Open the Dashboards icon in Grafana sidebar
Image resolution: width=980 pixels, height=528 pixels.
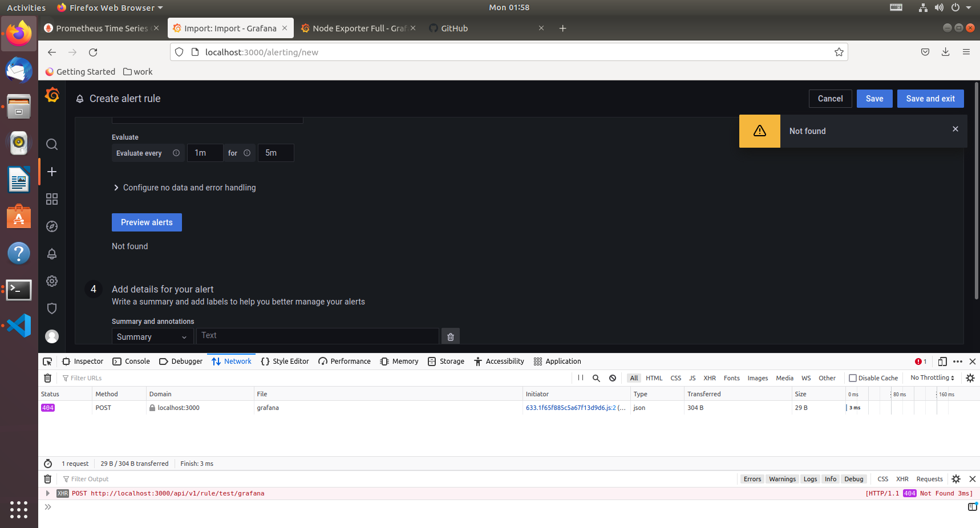tap(52, 199)
